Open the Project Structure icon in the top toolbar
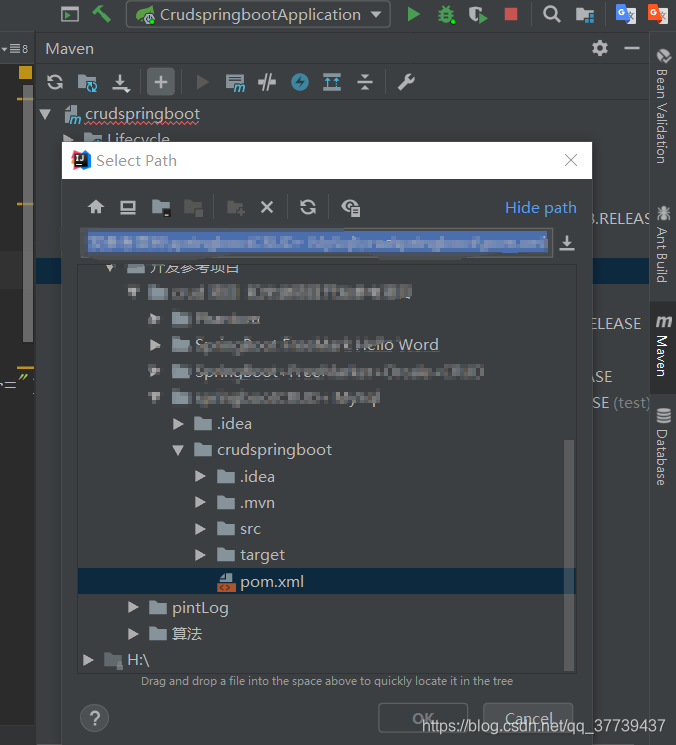The image size is (676, 745). coord(585,15)
